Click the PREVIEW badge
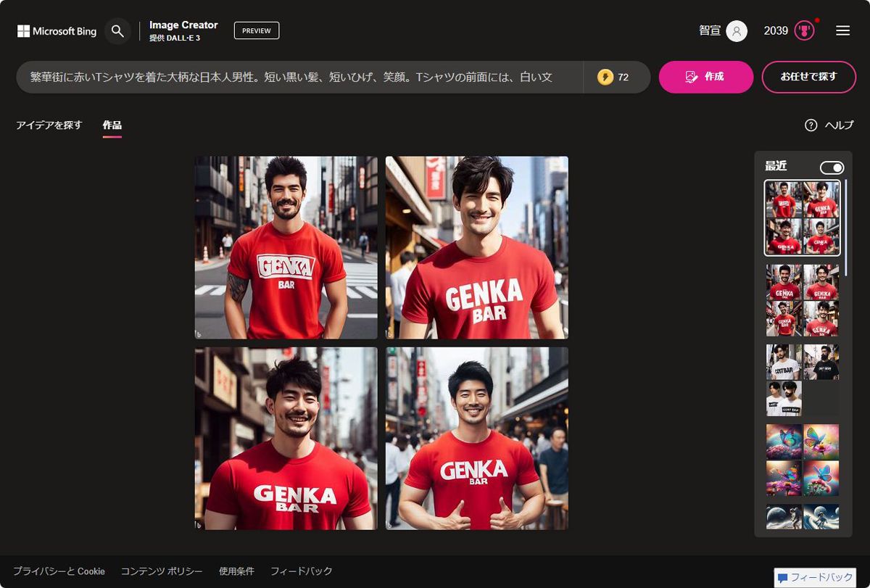Image resolution: width=870 pixels, height=588 pixels. pyautogui.click(x=257, y=30)
